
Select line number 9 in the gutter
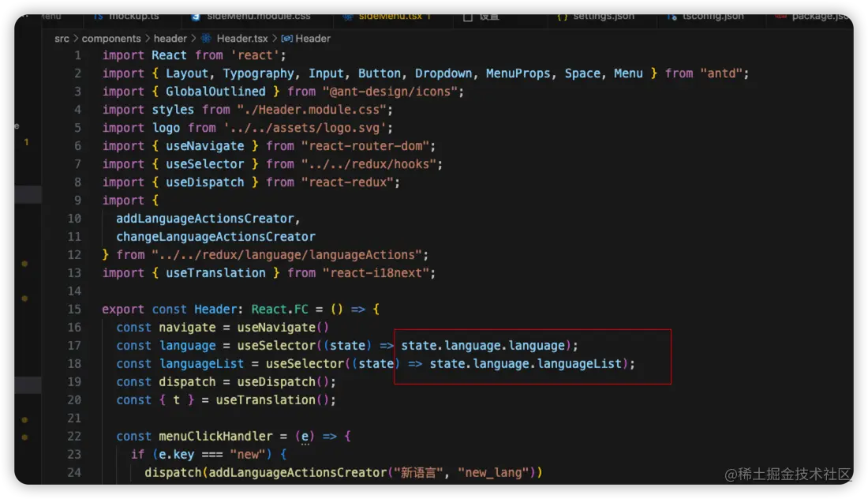77,201
